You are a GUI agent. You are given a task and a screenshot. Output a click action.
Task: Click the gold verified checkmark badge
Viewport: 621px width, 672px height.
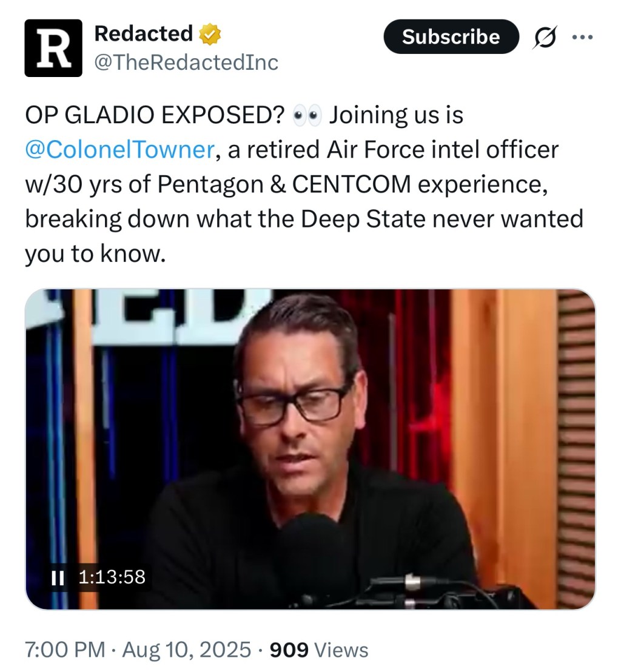coord(209,34)
